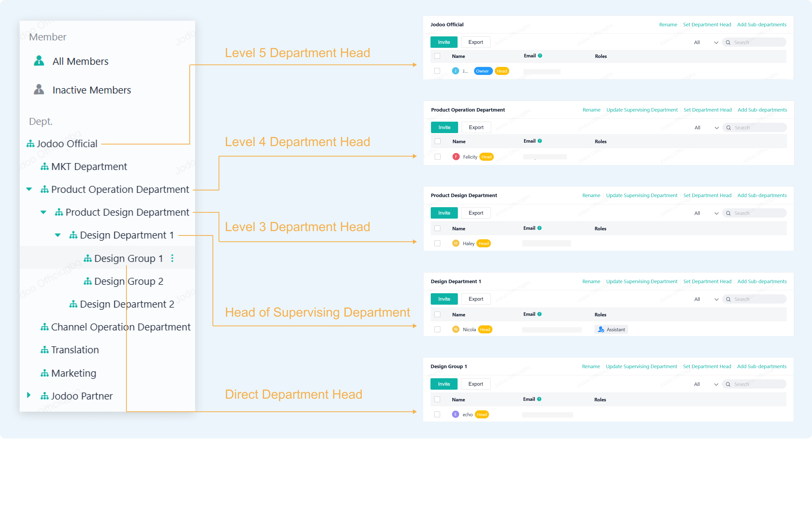This screenshot has height=506, width=812.
Task: Click the Assistant role icon in Nicola's row
Action: point(601,329)
